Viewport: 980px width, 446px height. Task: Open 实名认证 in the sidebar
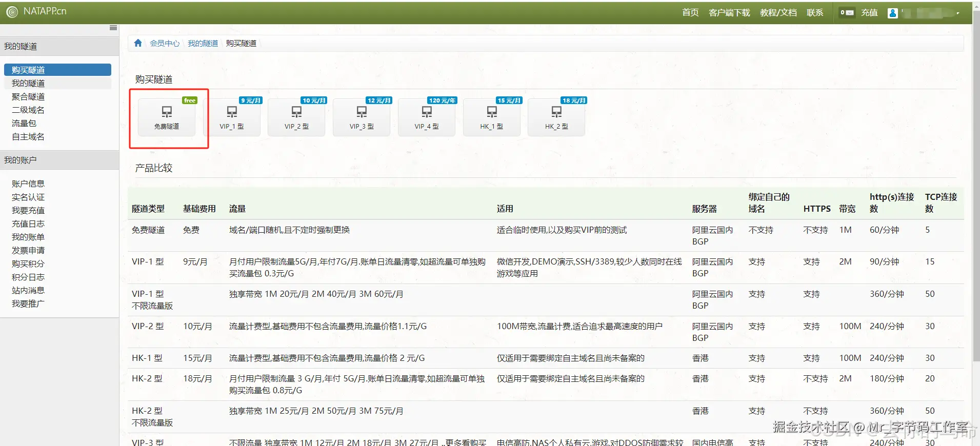pyautogui.click(x=28, y=197)
